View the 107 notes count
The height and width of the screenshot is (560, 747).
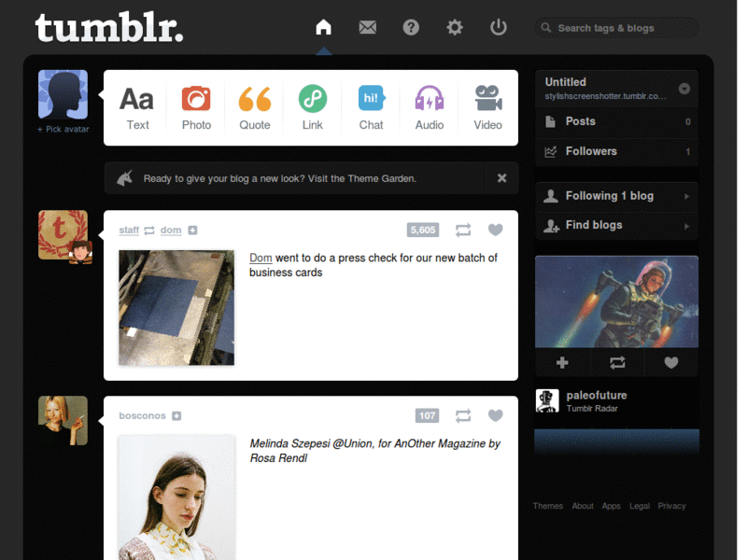[427, 415]
